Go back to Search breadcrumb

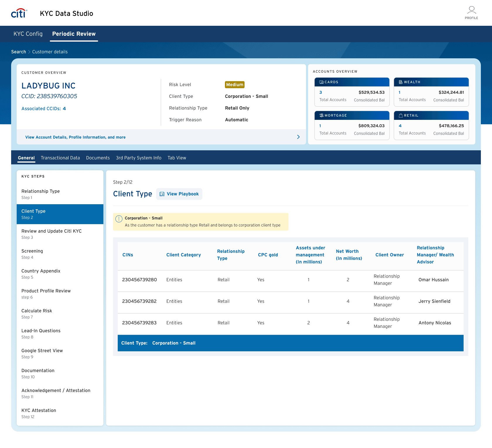click(x=18, y=52)
